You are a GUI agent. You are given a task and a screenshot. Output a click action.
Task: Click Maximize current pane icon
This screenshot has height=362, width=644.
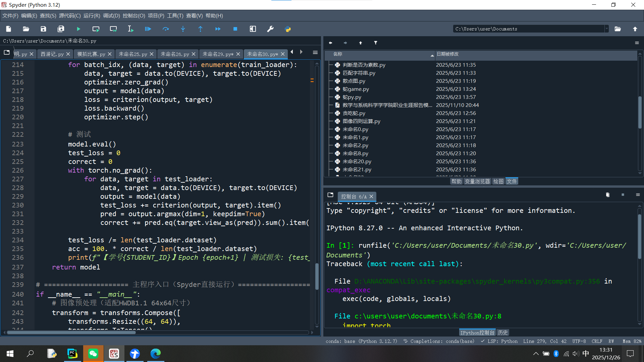253,29
